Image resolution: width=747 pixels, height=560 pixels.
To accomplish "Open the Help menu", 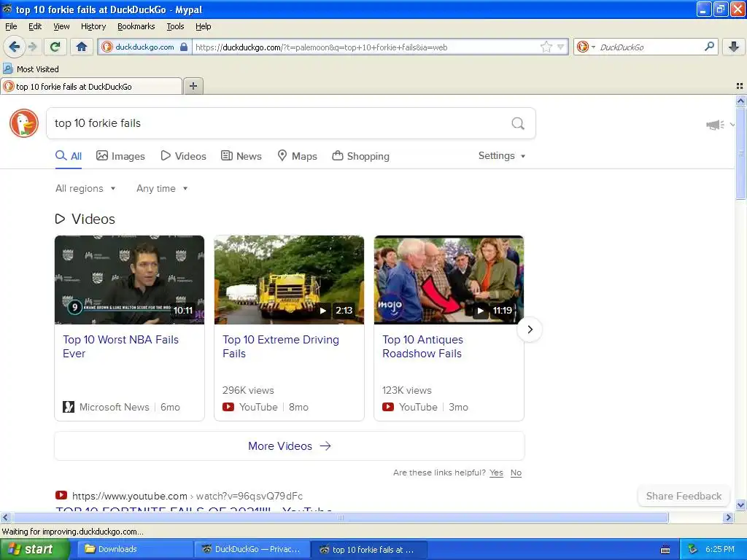I will coord(203,26).
